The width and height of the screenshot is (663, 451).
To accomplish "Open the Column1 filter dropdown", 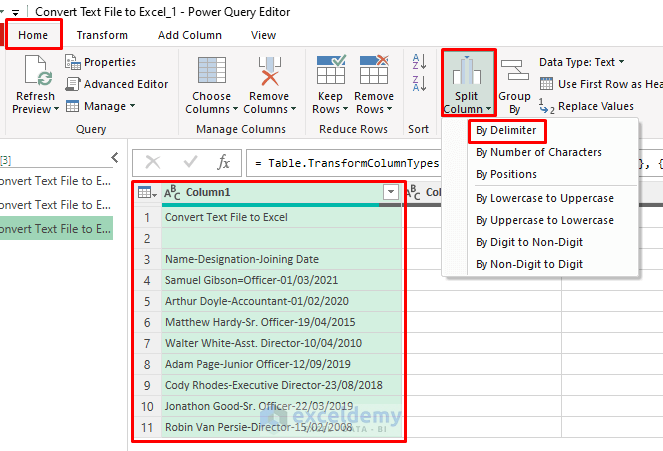I will tap(391, 192).
